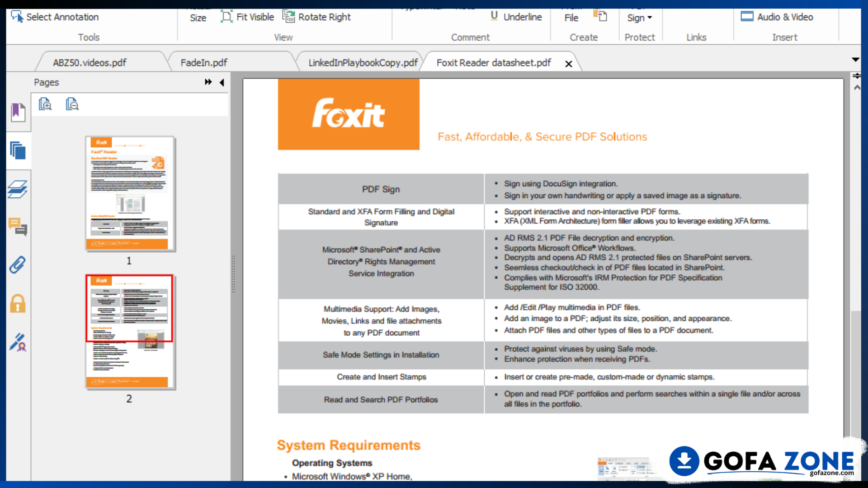Click 'Fast, Affordable, & Secure PDF Solutions' tagline
868x488 pixels.
[x=542, y=136]
